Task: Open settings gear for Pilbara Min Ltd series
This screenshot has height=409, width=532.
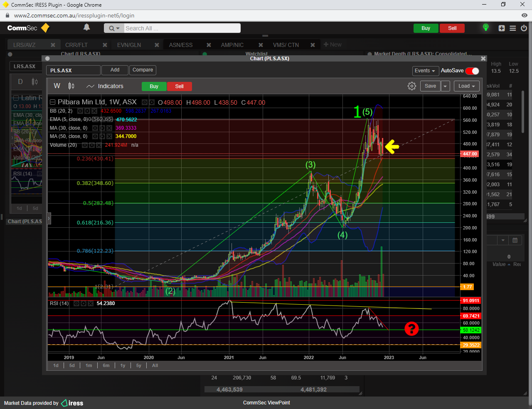Action: pyautogui.click(x=152, y=102)
